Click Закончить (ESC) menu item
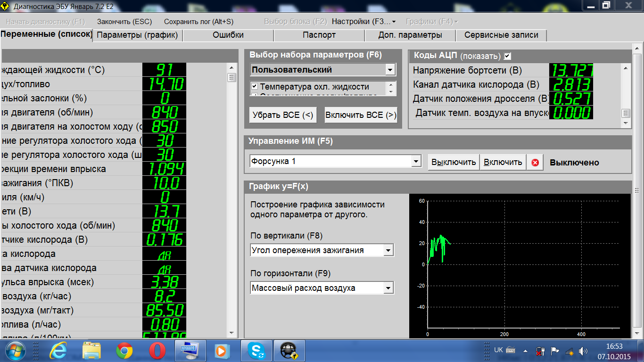Image resolution: width=644 pixels, height=362 pixels. coord(124,22)
